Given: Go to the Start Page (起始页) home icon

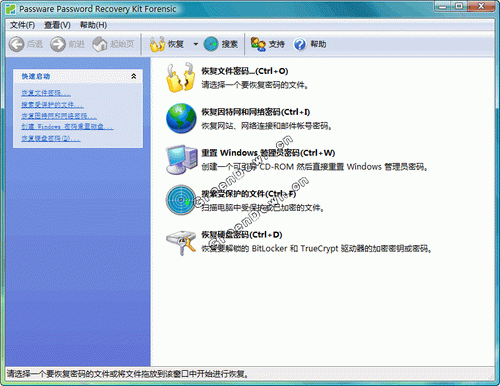Looking at the screenshot, I should pyautogui.click(x=100, y=44).
